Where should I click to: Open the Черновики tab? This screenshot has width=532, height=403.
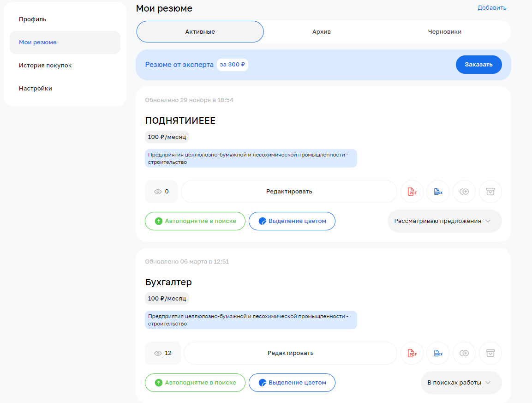click(444, 32)
